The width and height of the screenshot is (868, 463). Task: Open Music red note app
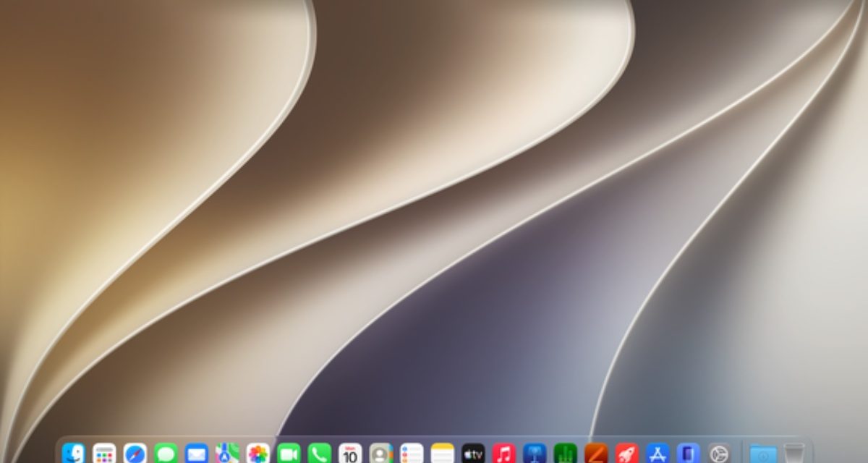(503, 454)
